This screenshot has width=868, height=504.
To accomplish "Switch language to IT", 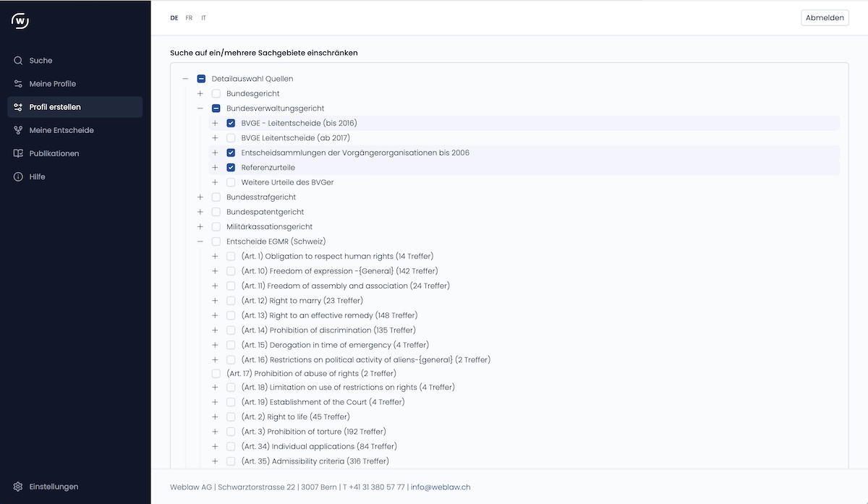I will pos(203,18).
